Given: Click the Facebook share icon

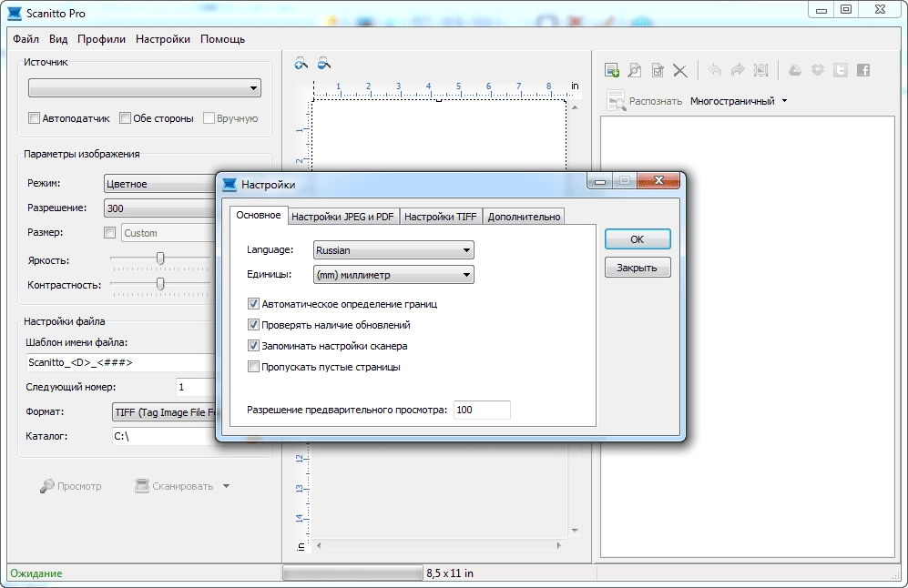Looking at the screenshot, I should 863,71.
